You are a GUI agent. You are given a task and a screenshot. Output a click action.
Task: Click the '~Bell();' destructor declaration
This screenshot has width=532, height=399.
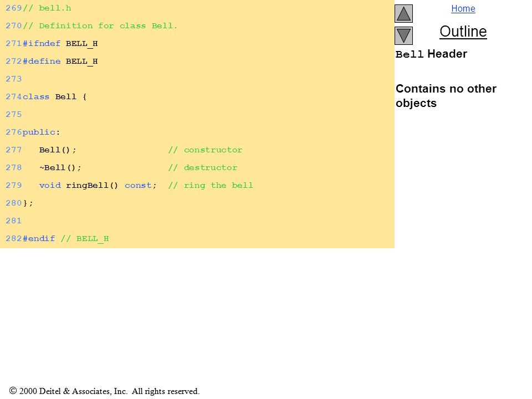60,167
